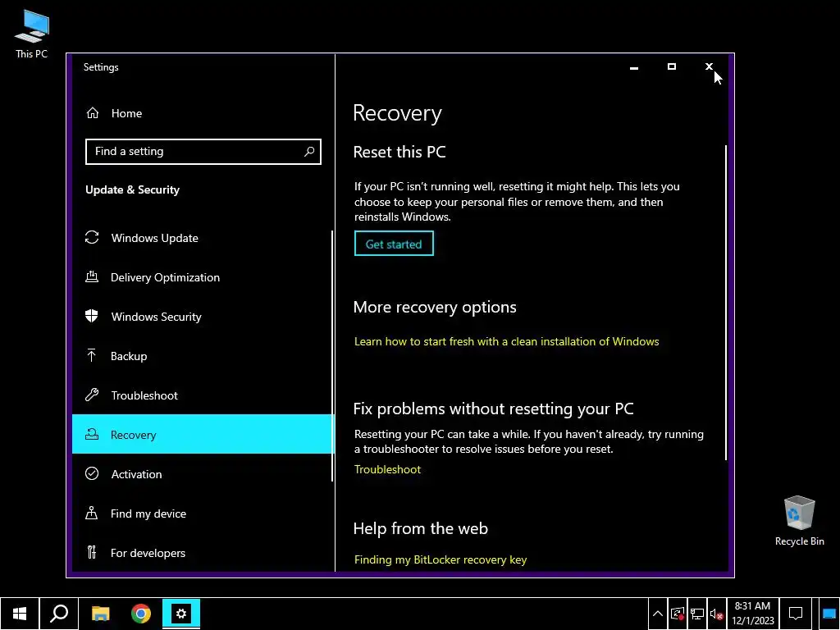Minimize the Settings window
This screenshot has height=630, width=840.
pyautogui.click(x=634, y=67)
